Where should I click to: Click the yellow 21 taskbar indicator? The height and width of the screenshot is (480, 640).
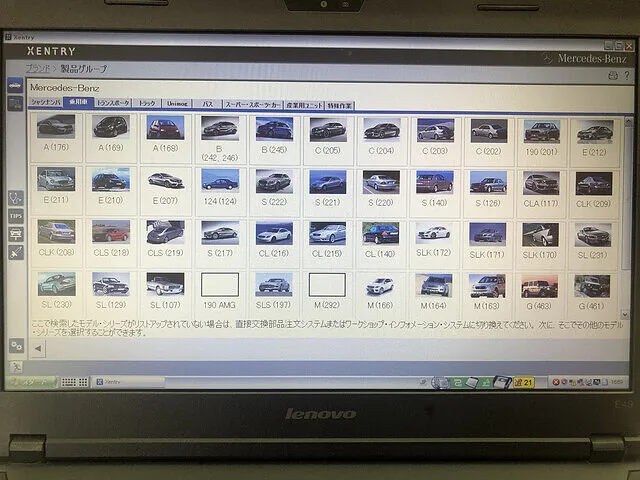point(524,382)
